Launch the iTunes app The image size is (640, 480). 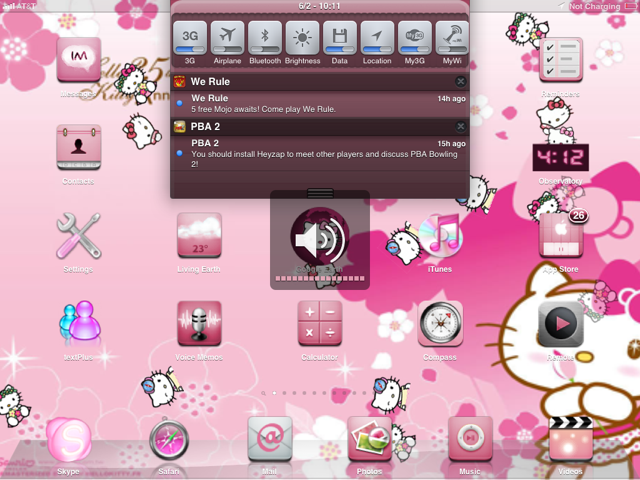click(440, 236)
